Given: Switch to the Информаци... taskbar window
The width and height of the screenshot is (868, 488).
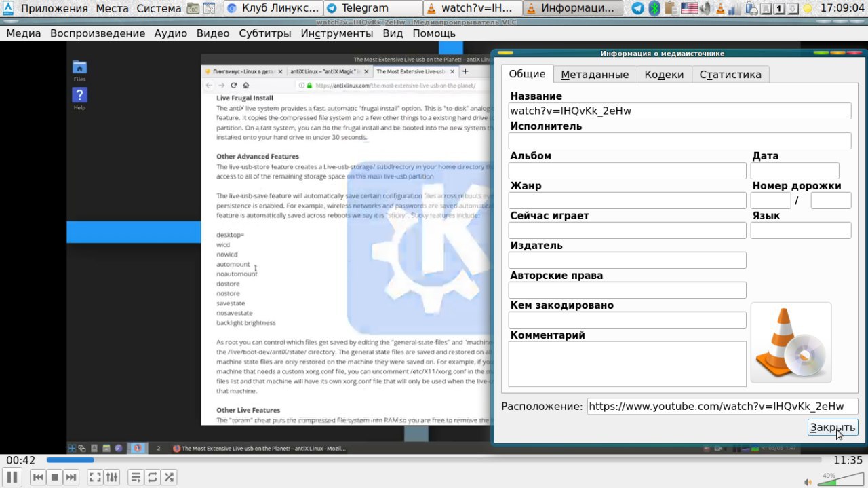Looking at the screenshot, I should tap(572, 8).
